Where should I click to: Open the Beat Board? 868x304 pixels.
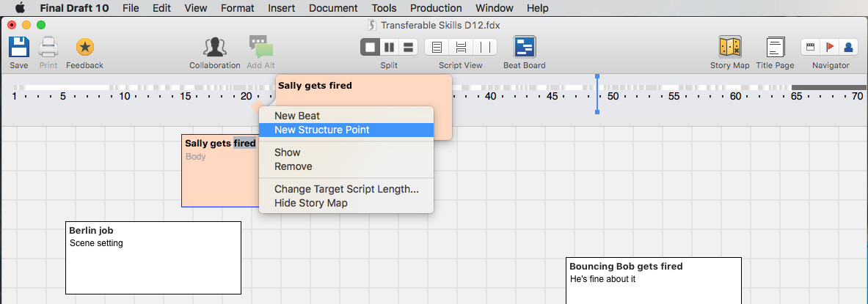(x=524, y=48)
